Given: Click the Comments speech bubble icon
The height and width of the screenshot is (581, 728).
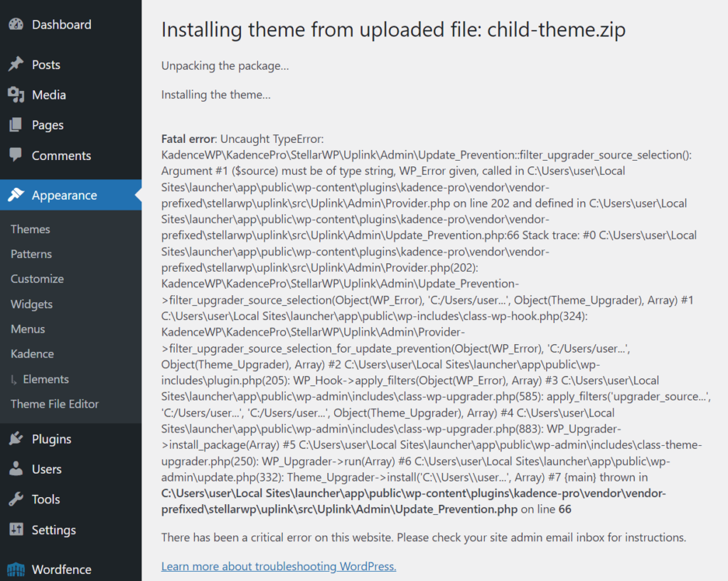Looking at the screenshot, I should (x=16, y=155).
